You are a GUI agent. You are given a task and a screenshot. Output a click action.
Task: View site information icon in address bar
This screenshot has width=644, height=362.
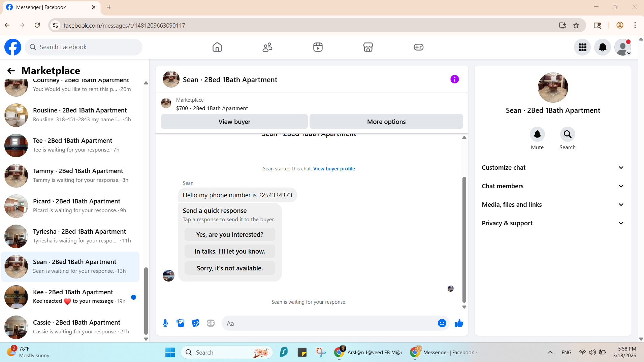tap(55, 25)
